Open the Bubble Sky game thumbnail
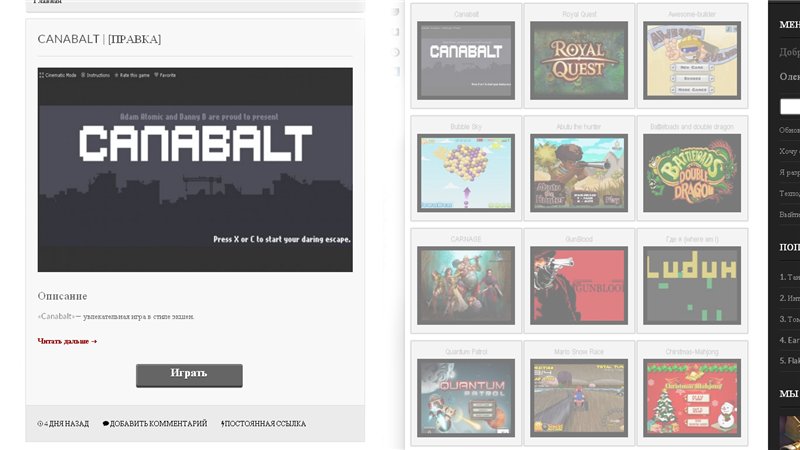Image resolution: width=800 pixels, height=450 pixels. 466,173
